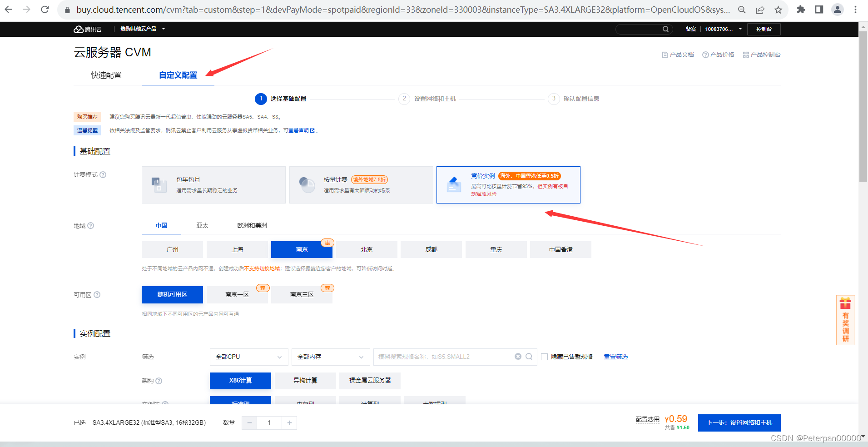Viewport: 868px width, 447px height.
Task: Open browser zoom magnifier icon
Action: click(x=742, y=10)
